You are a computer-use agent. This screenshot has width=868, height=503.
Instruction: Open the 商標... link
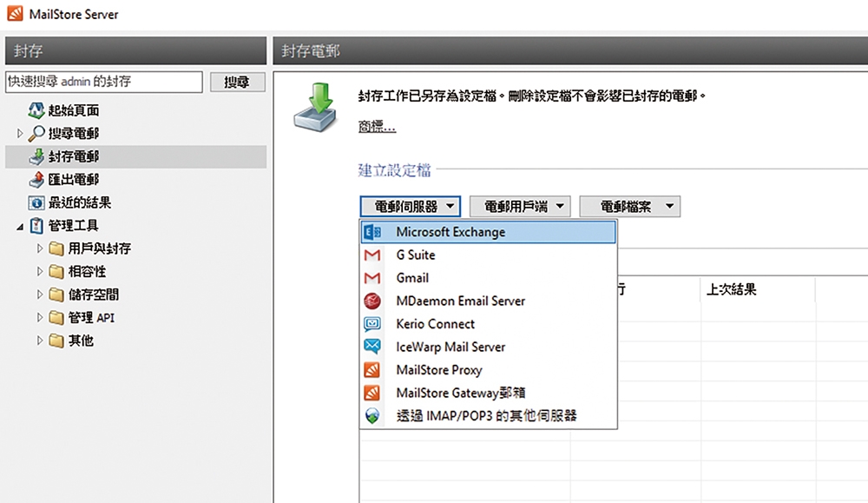point(377,127)
